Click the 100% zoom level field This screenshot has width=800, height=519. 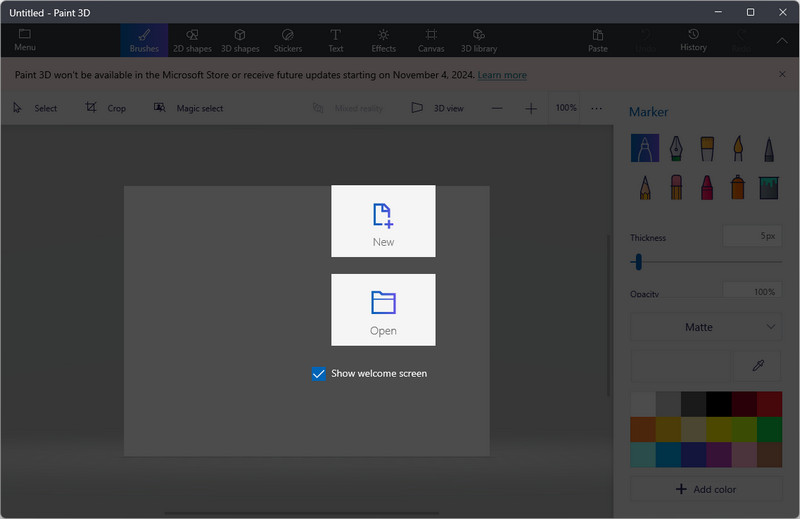coord(565,108)
